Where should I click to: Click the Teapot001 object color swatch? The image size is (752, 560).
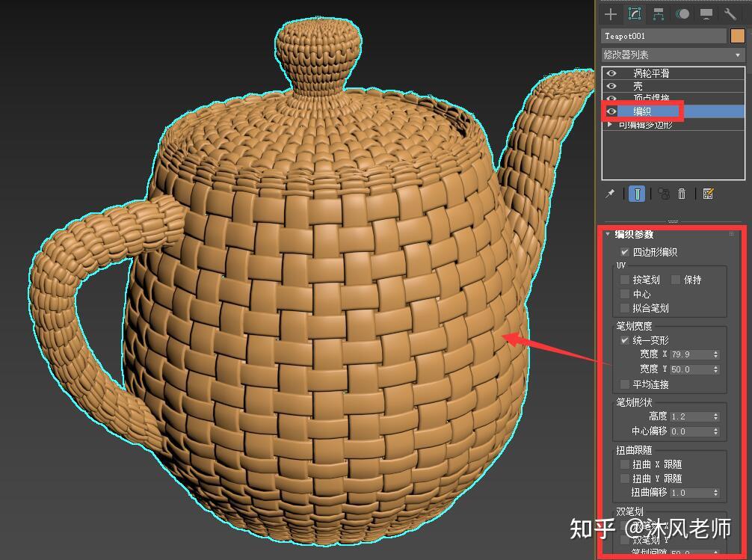[x=738, y=36]
